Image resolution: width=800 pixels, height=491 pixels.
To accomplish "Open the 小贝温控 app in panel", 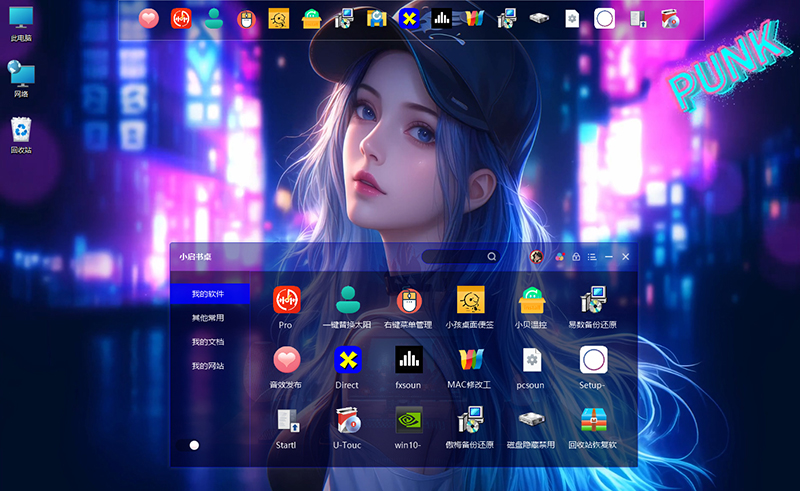I will (532, 300).
